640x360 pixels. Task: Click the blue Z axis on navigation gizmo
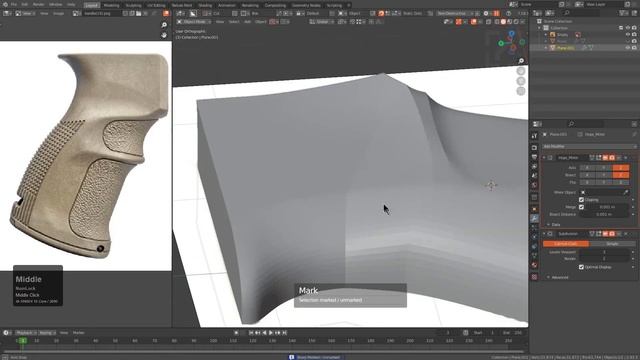coord(512,33)
